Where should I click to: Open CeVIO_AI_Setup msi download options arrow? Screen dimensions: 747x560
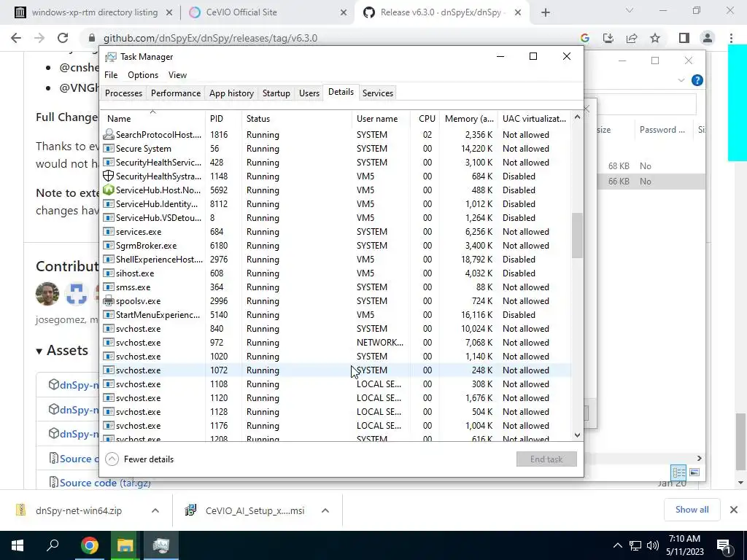click(x=325, y=510)
